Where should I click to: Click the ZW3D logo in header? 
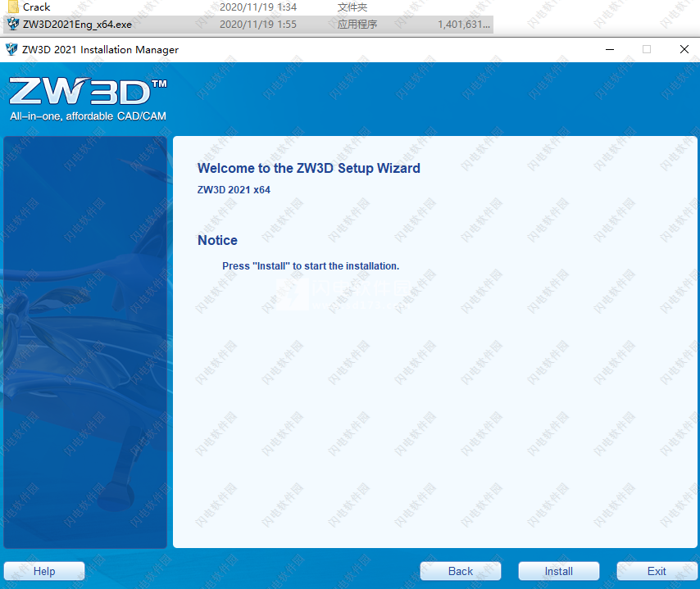[88, 92]
